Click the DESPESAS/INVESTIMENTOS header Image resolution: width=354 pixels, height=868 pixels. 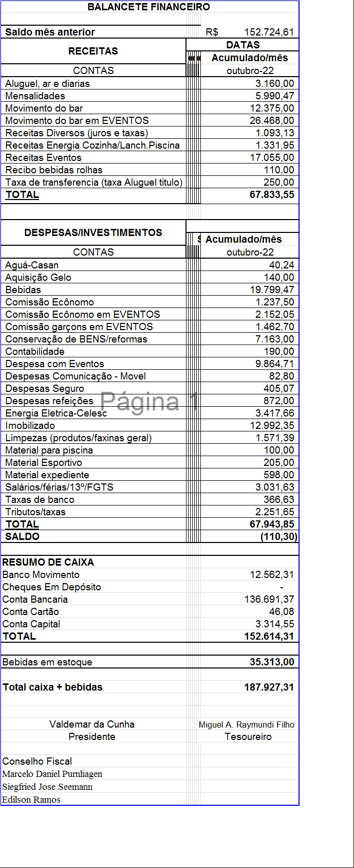pos(93,232)
